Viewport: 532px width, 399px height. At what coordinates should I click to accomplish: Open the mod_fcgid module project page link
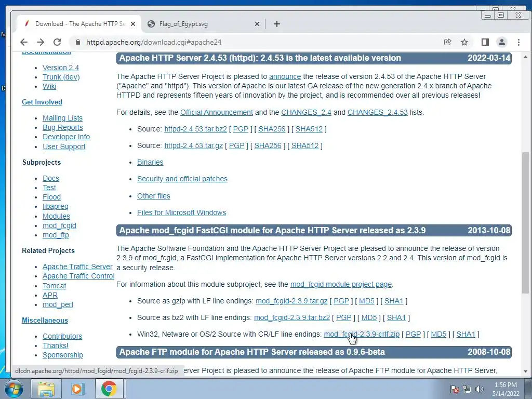pos(341,284)
